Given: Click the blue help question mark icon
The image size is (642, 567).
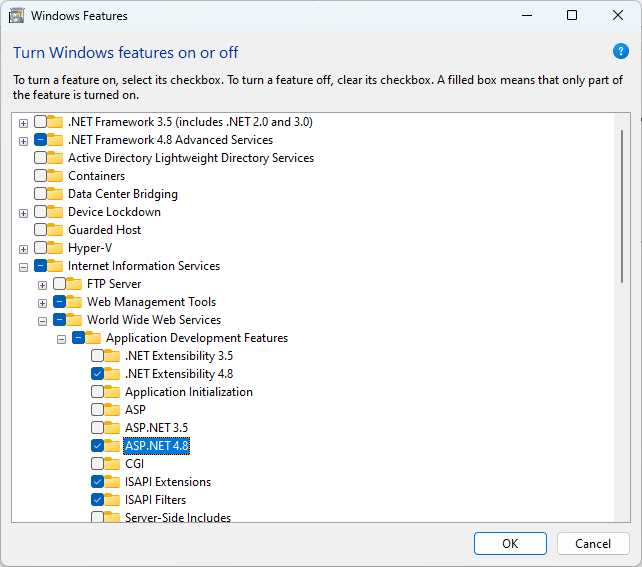Looking at the screenshot, I should 620,51.
